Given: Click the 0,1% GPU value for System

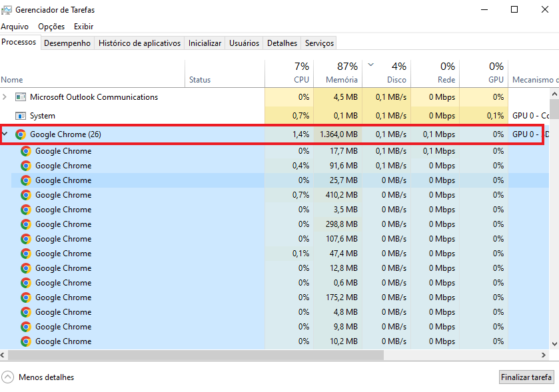Looking at the screenshot, I should click(x=495, y=116).
